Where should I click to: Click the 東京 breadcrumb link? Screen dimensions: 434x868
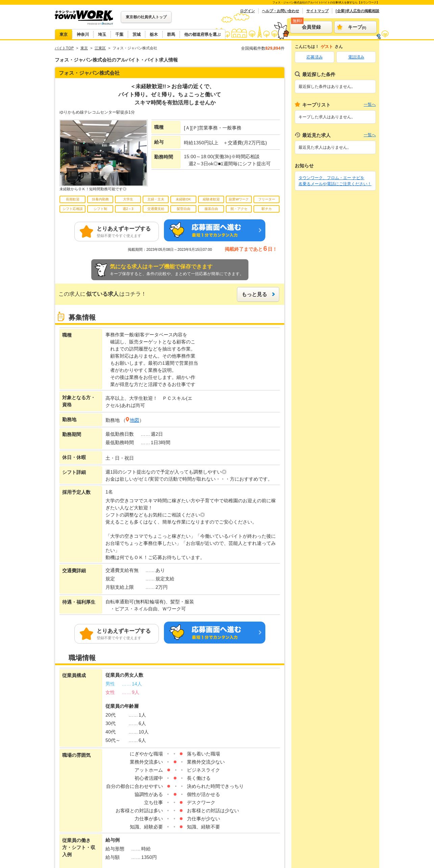coord(84,48)
